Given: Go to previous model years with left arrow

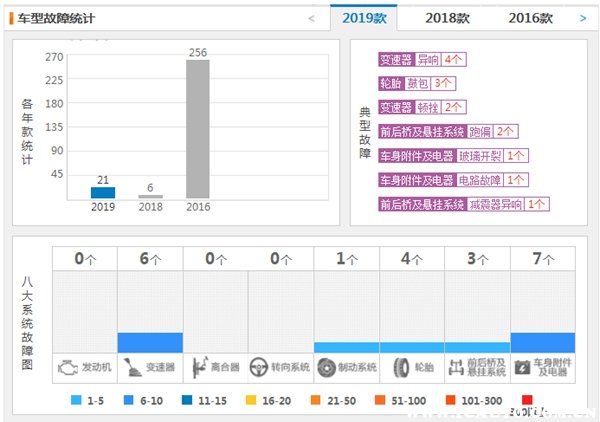Looking at the screenshot, I should pyautogui.click(x=311, y=18).
